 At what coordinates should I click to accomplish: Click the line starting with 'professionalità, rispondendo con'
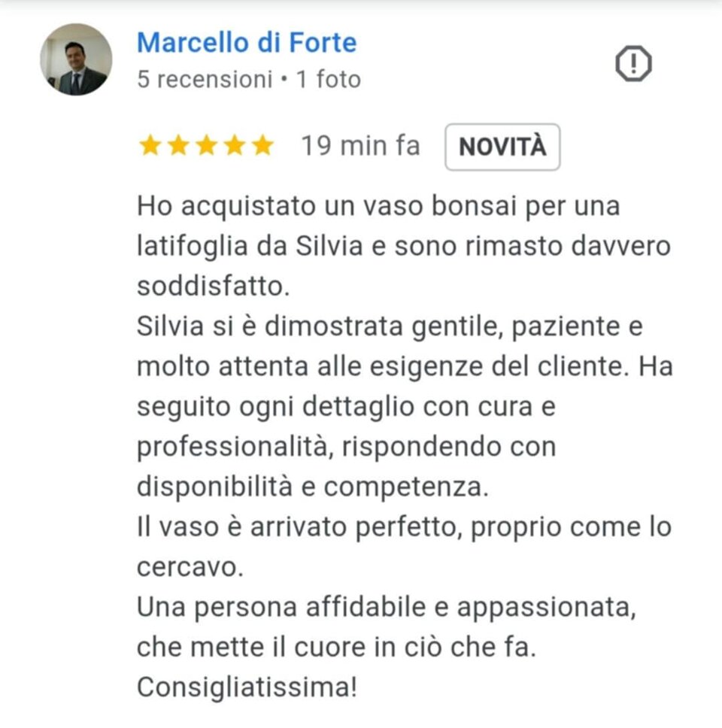coord(347,447)
